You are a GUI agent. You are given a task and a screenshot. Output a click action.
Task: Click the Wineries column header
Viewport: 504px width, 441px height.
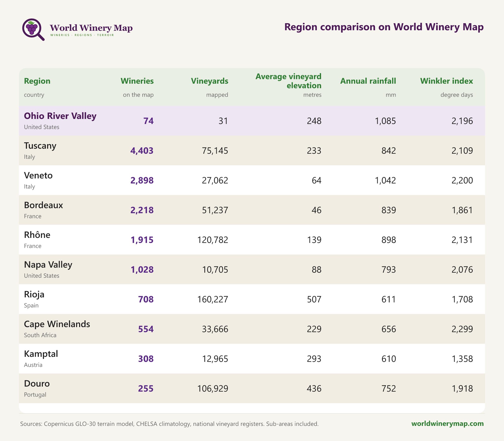tap(137, 81)
